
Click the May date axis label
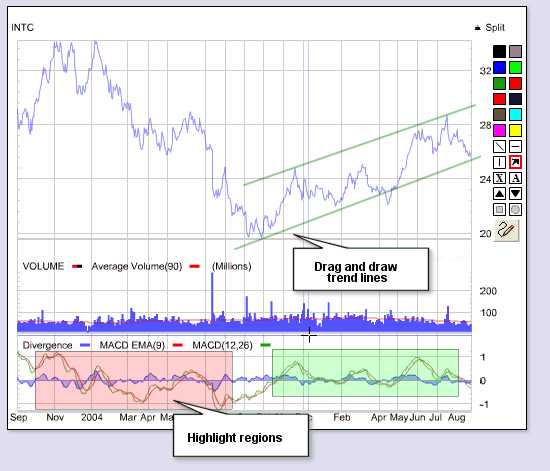(399, 417)
